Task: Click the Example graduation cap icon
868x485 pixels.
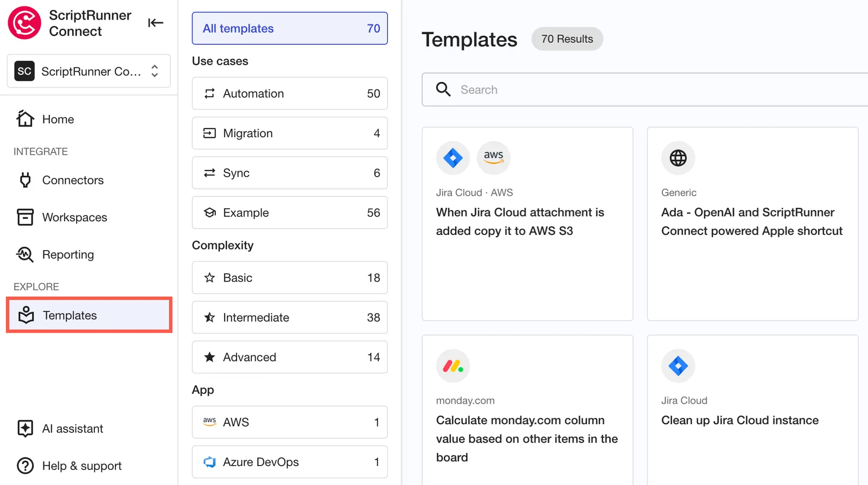Action: [x=209, y=213]
